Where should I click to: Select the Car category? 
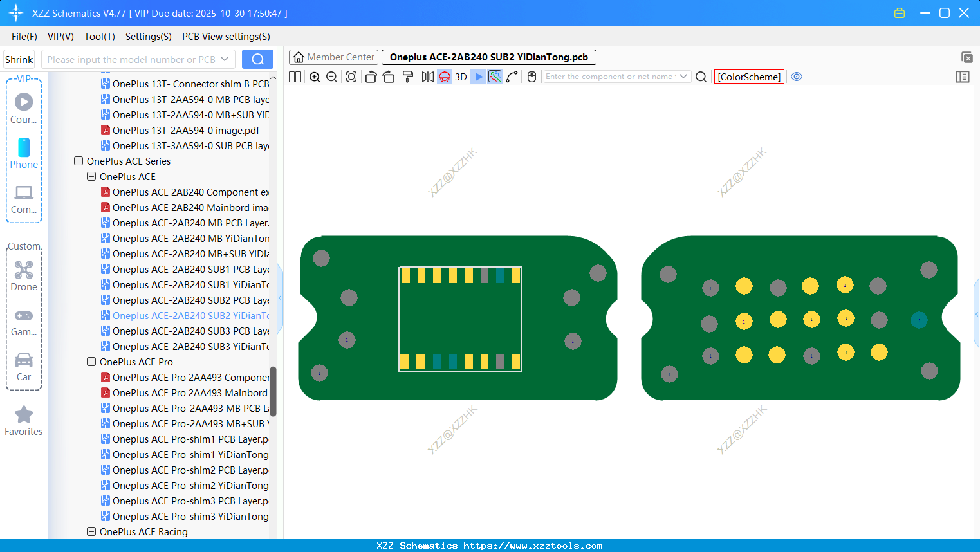24,367
